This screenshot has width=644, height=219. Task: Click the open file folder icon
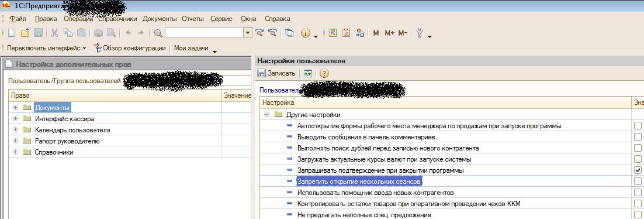pos(25,33)
